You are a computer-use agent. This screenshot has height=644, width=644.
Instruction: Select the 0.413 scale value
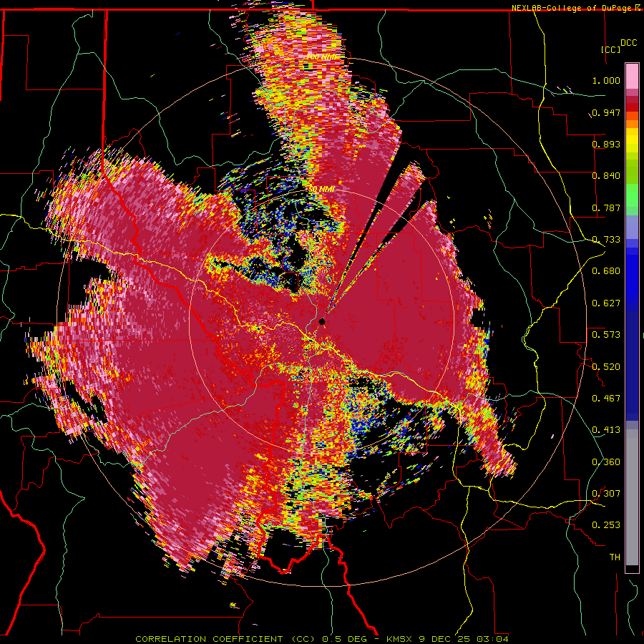click(x=606, y=430)
